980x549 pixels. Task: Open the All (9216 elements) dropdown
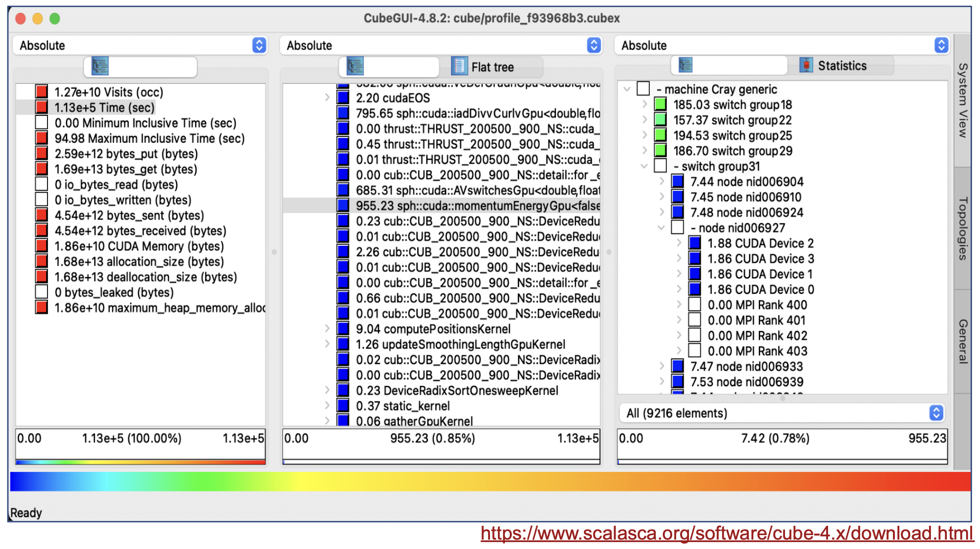pos(782,413)
